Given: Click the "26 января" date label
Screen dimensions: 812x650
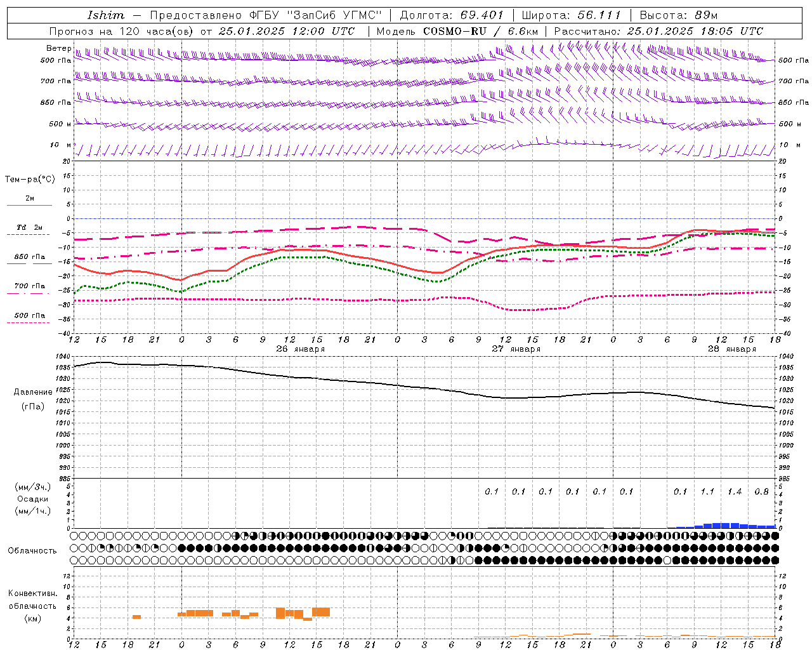Looking at the screenshot, I should pos(301,349).
